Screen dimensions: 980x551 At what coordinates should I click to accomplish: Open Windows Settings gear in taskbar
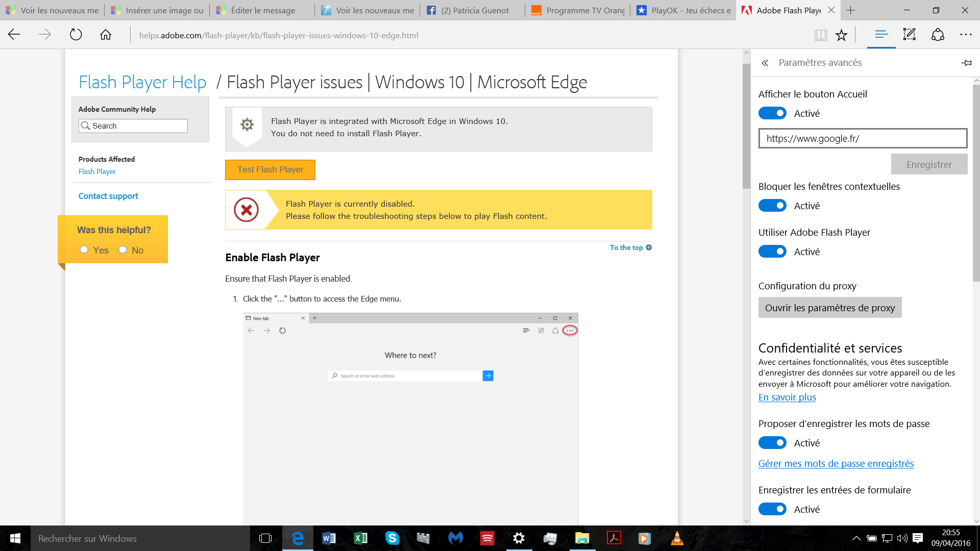tap(519, 538)
